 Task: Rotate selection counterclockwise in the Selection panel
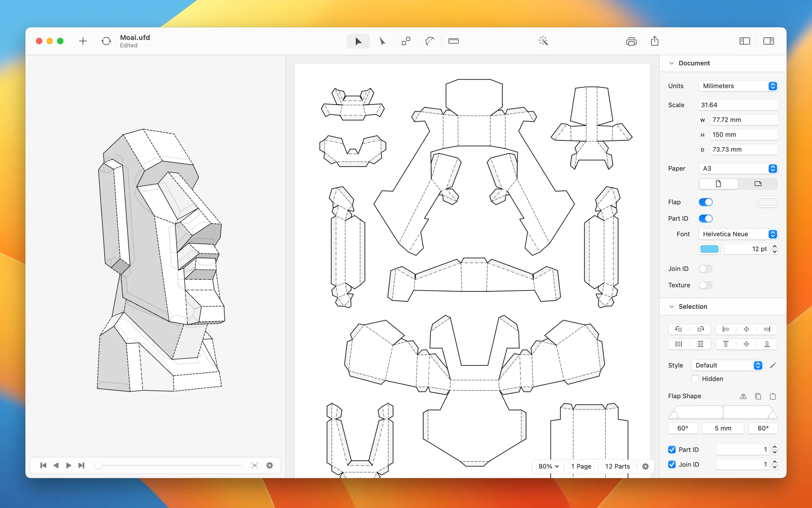click(678, 329)
